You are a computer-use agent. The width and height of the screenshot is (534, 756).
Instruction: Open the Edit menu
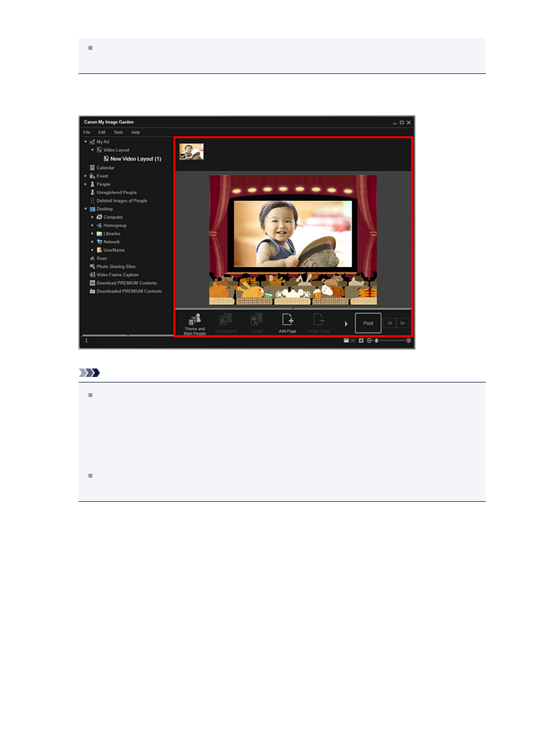(102, 133)
